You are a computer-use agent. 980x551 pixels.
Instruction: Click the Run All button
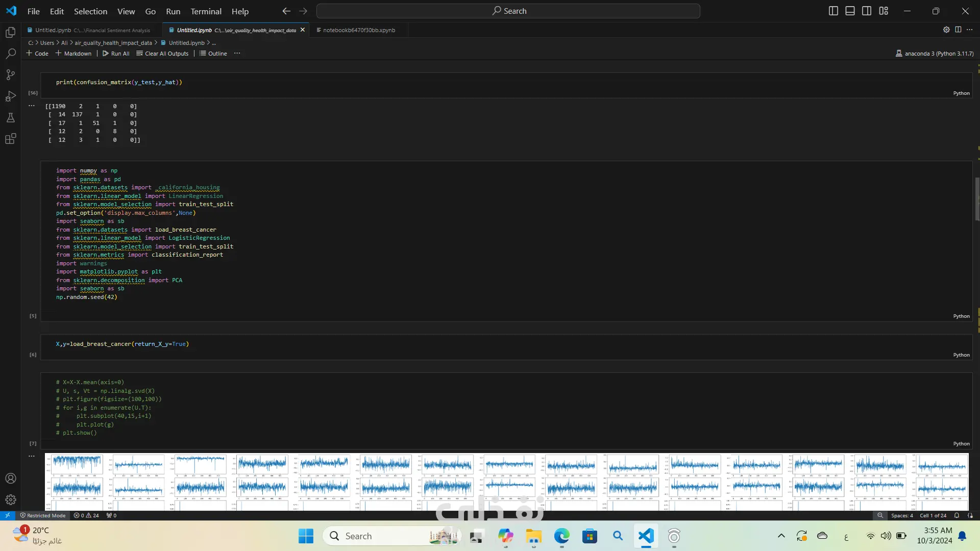116,54
